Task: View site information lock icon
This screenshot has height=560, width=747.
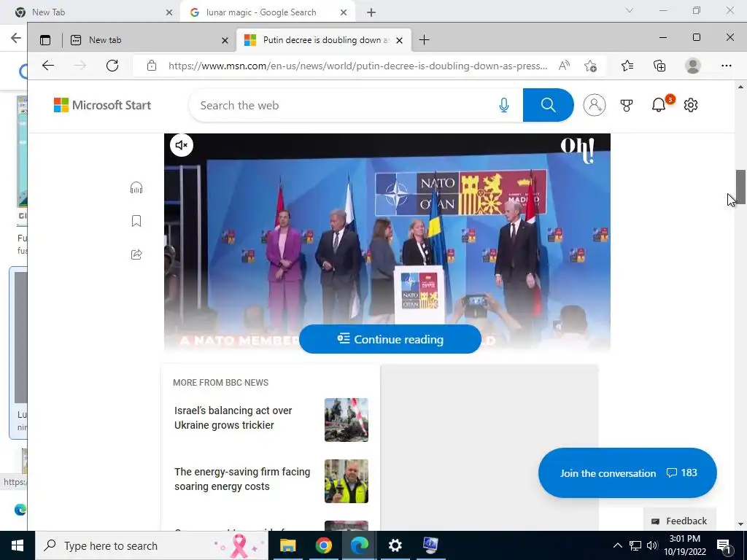Action: [x=152, y=66]
